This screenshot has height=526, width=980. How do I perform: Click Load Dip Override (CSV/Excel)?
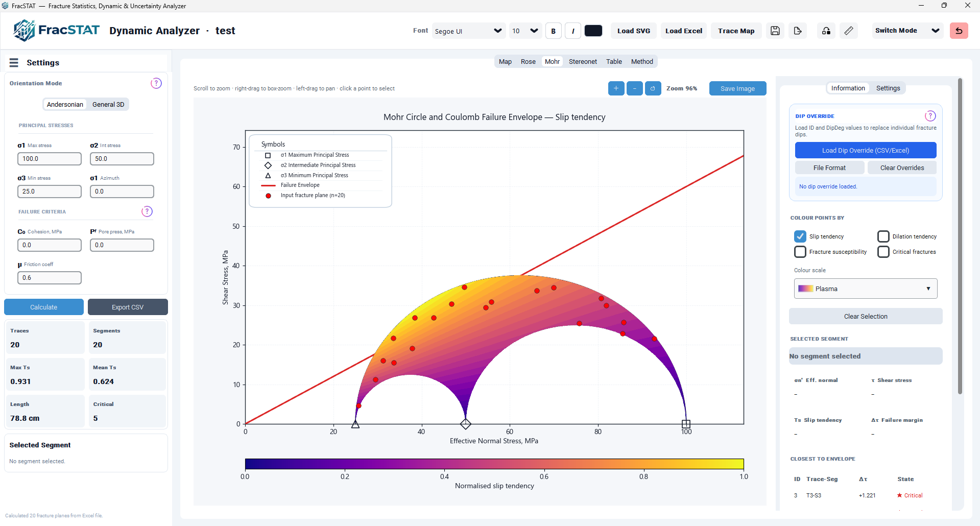pos(866,150)
